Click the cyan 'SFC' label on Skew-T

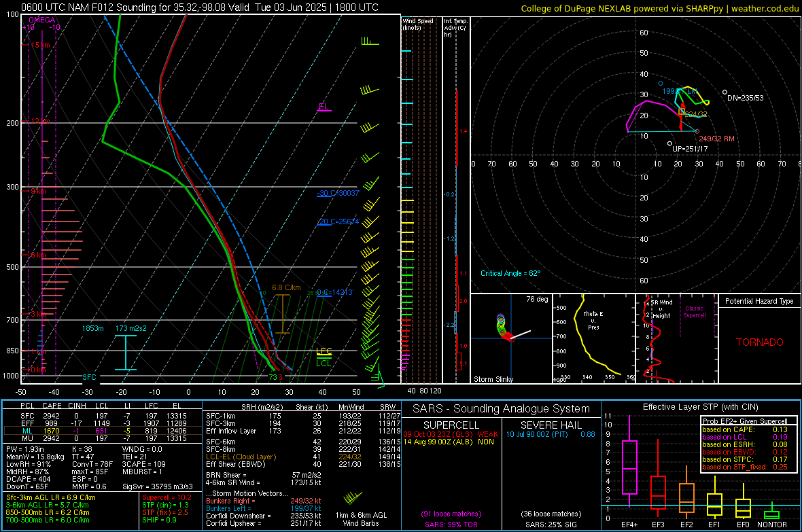tap(89, 377)
